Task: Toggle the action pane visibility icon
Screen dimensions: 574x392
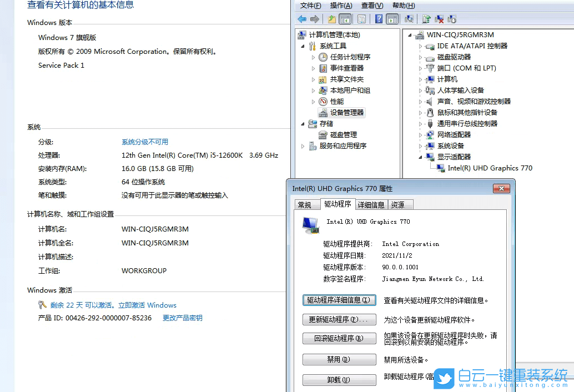Action: click(x=391, y=19)
